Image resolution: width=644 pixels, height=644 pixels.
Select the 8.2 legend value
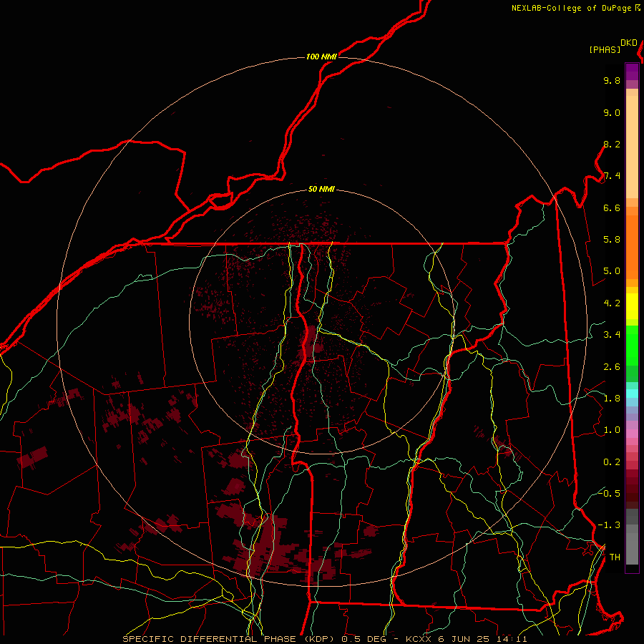point(612,145)
